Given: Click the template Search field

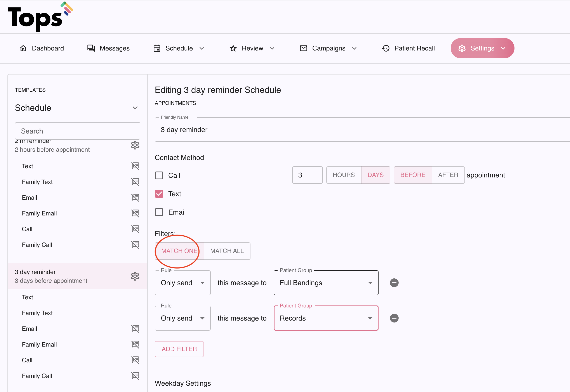Looking at the screenshot, I should pyautogui.click(x=77, y=131).
